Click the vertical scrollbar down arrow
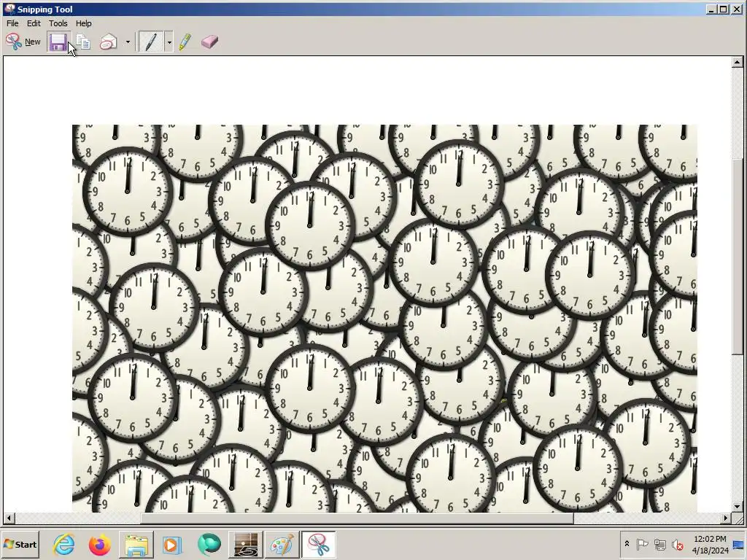The image size is (747, 560). click(737, 507)
